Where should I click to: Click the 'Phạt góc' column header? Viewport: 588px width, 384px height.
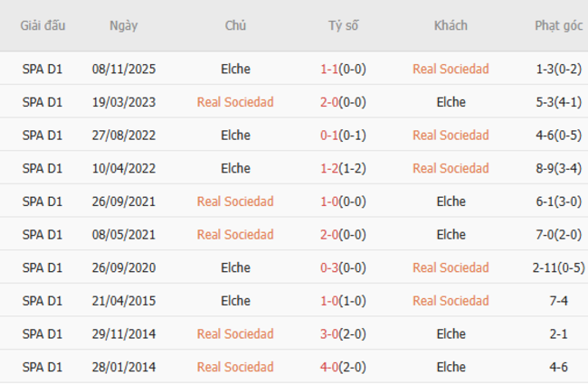tap(558, 25)
